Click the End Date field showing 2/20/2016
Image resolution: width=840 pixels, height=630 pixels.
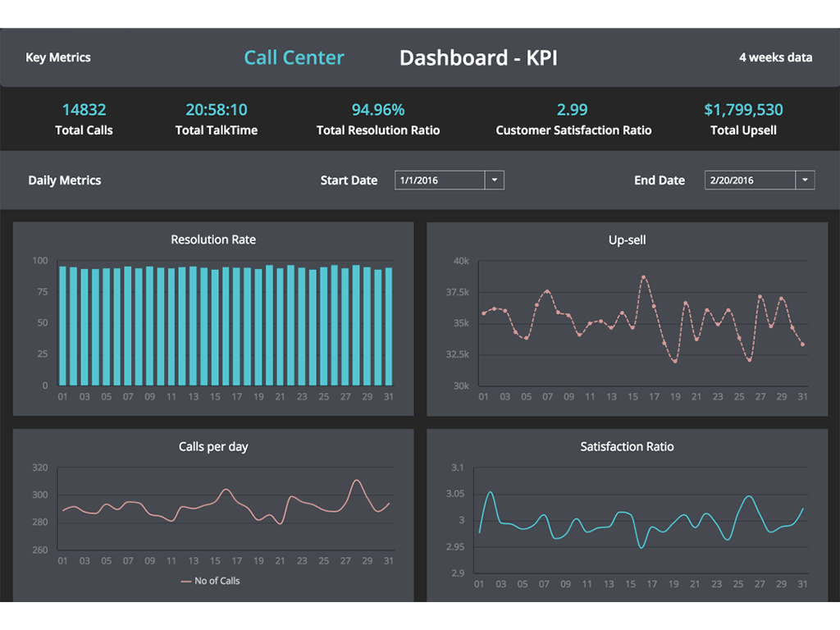coord(750,180)
